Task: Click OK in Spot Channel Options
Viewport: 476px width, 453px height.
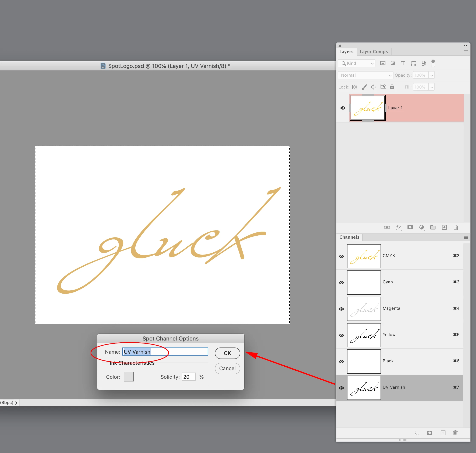Action: (x=227, y=353)
